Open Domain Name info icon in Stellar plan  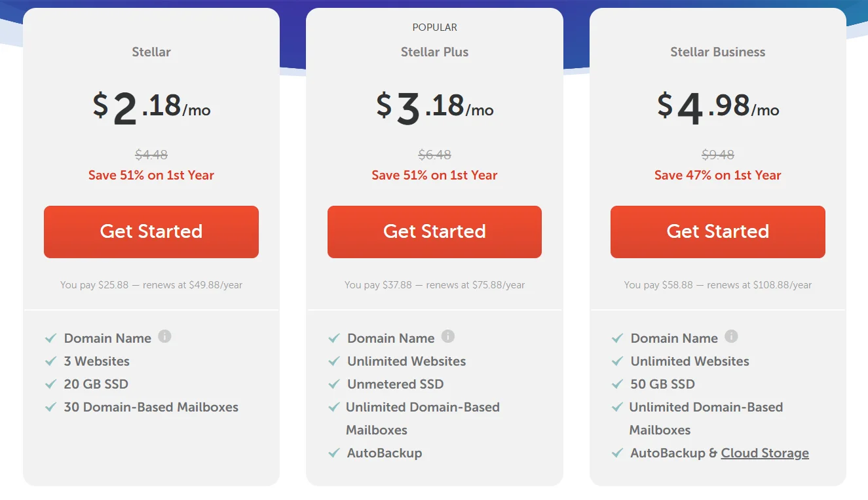(x=165, y=337)
